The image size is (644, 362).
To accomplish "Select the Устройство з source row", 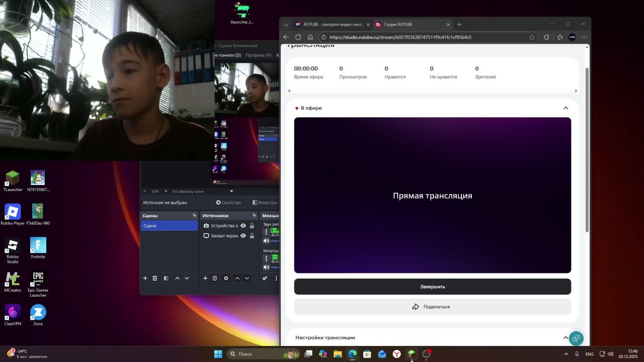I will [229, 226].
